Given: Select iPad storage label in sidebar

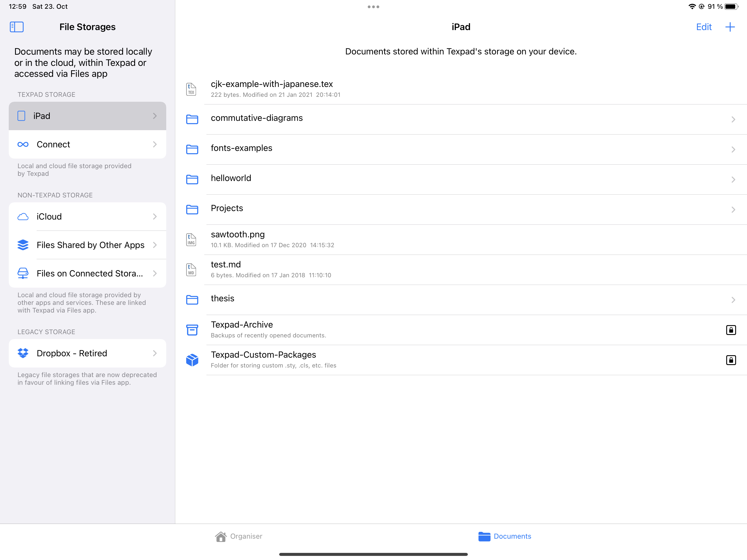Looking at the screenshot, I should [42, 116].
